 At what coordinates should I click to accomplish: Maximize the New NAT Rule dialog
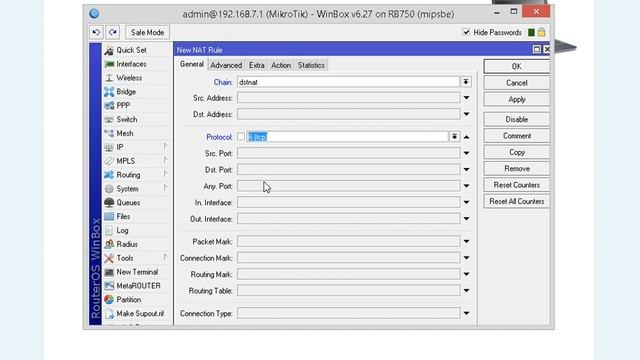tap(537, 49)
